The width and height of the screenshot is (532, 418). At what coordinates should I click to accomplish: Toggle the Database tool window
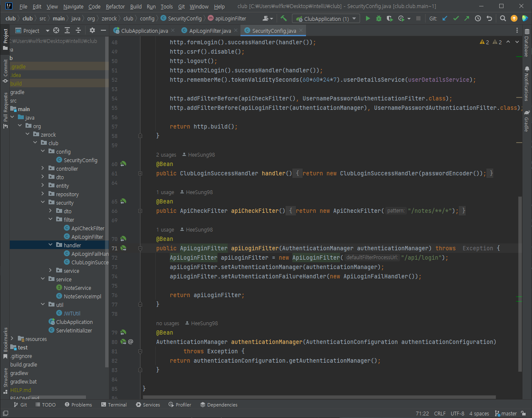click(x=526, y=43)
